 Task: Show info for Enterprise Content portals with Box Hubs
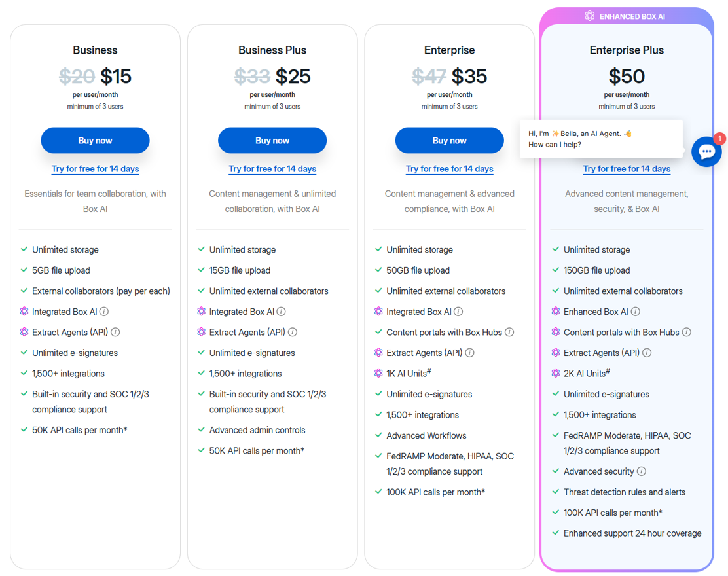click(509, 333)
